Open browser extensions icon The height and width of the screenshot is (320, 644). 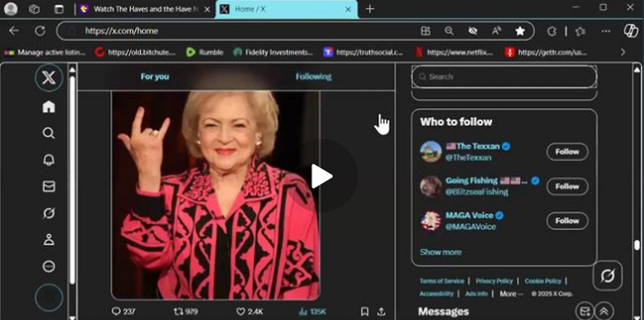click(551, 31)
